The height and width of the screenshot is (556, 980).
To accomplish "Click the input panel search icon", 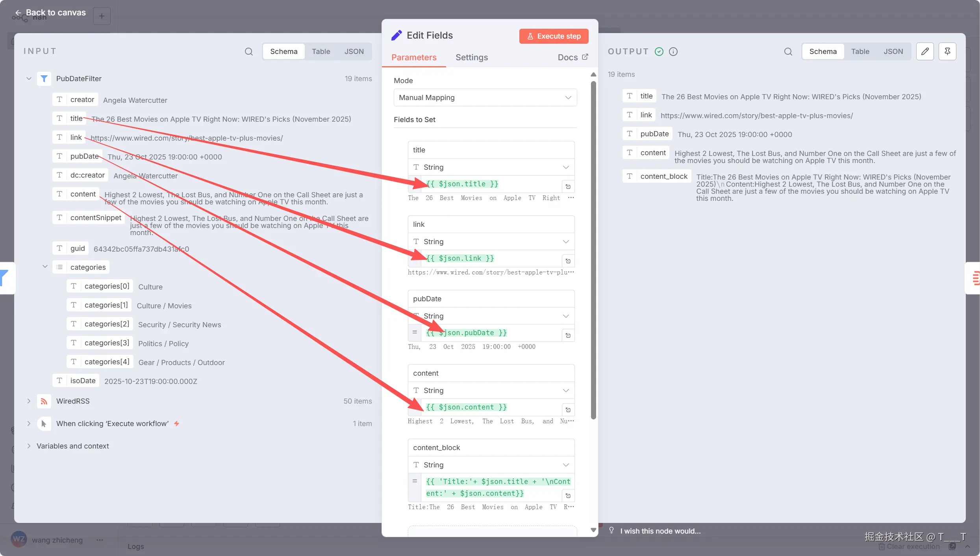I will [x=248, y=52].
